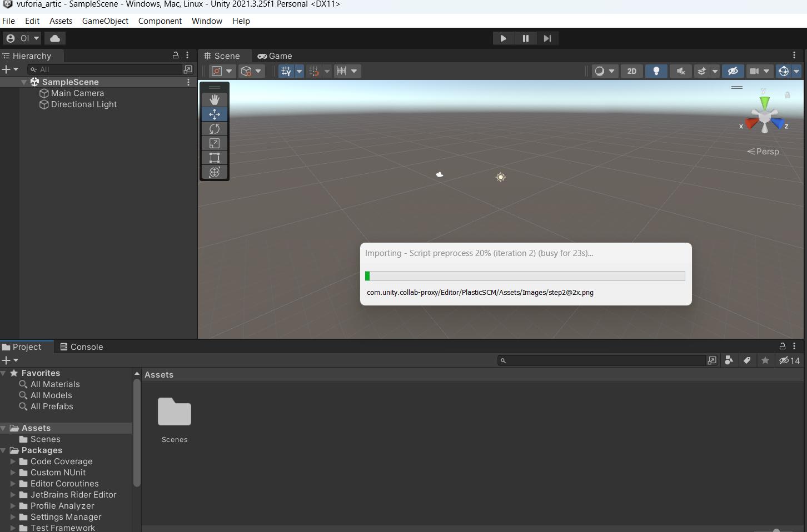
Task: Open the search-by-type filter in Project panel
Action: click(x=729, y=360)
